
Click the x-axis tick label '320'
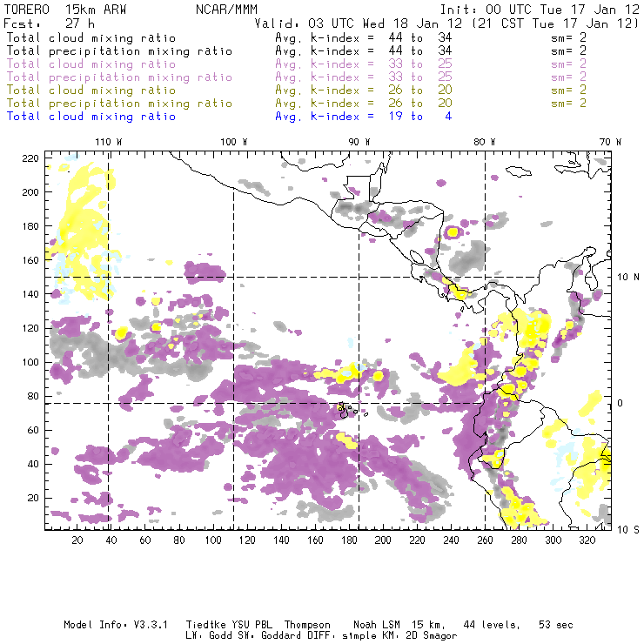coord(587,540)
